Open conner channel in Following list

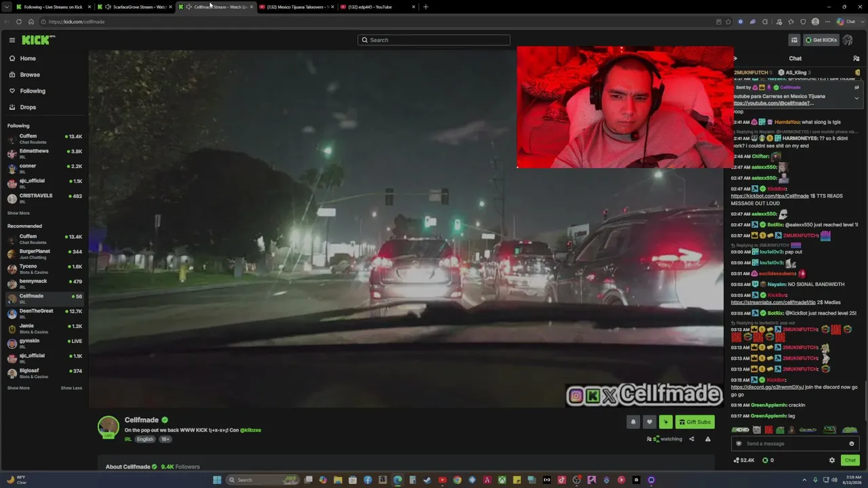(45, 169)
